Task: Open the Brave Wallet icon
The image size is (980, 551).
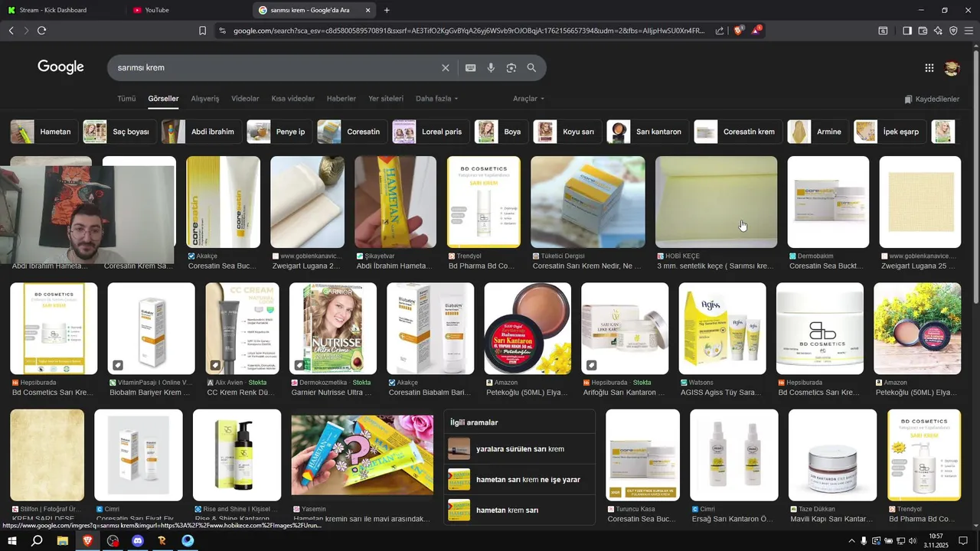Action: 923,31
